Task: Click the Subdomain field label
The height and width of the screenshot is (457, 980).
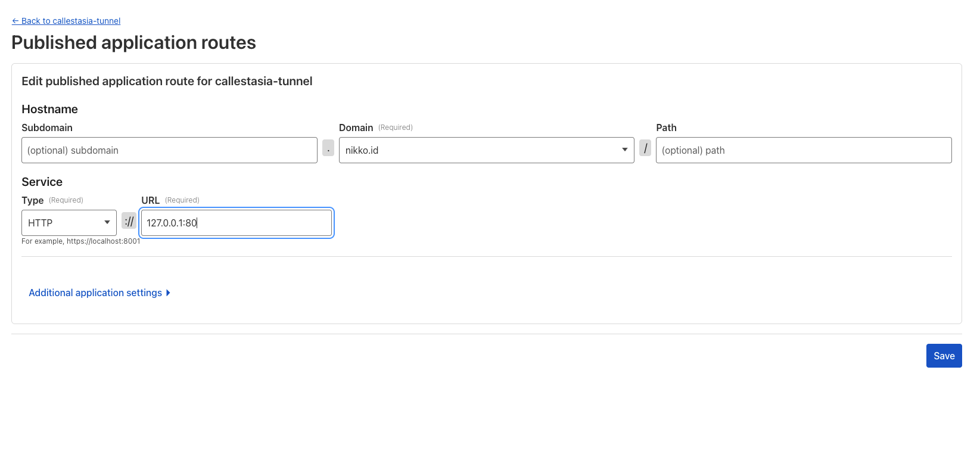Action: click(x=47, y=128)
